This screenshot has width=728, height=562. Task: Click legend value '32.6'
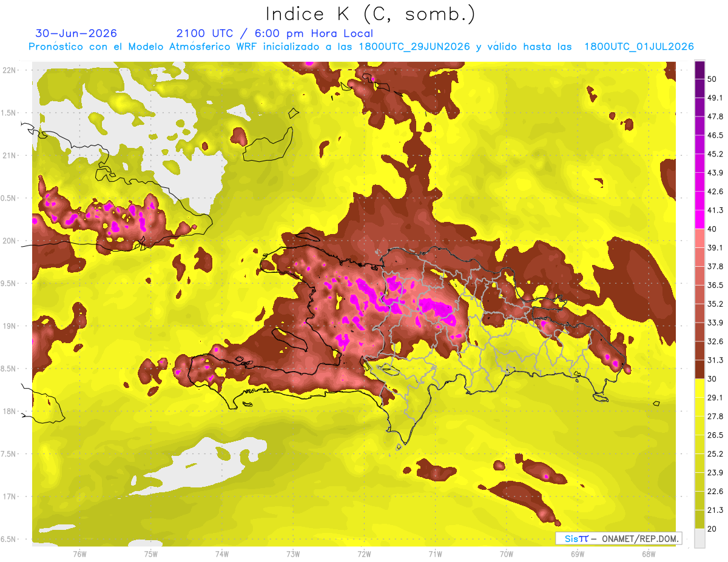click(x=715, y=342)
